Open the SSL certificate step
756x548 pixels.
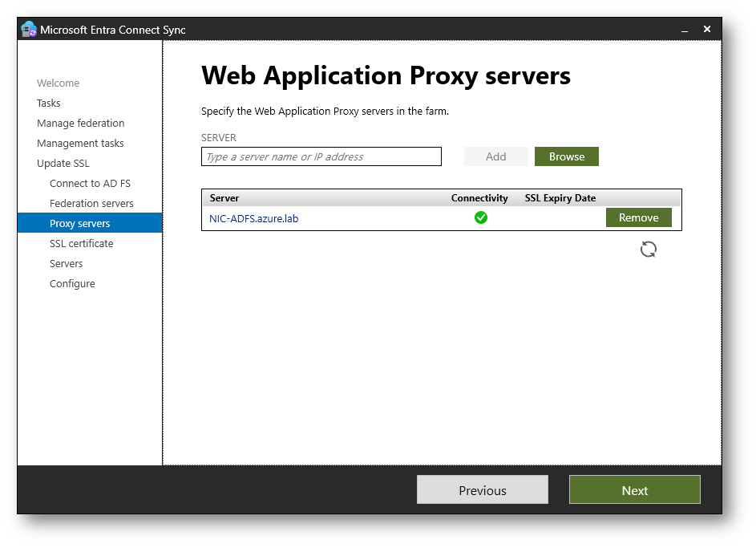pyautogui.click(x=82, y=244)
